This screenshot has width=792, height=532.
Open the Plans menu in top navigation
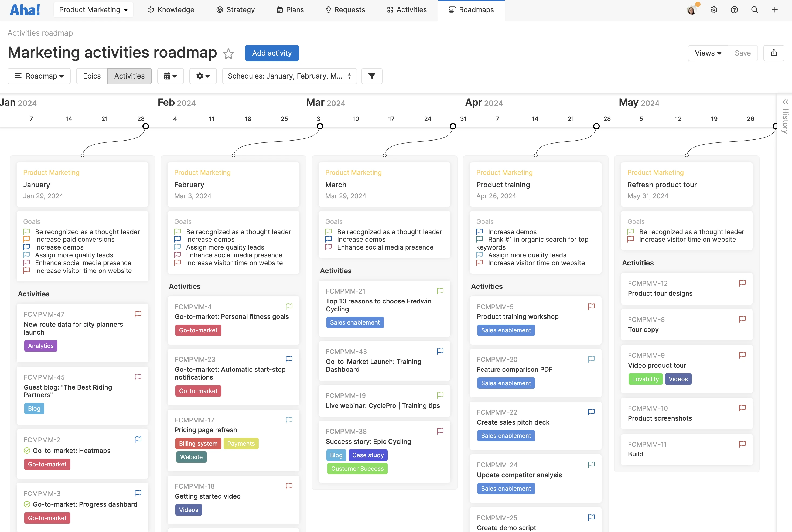tap(290, 10)
